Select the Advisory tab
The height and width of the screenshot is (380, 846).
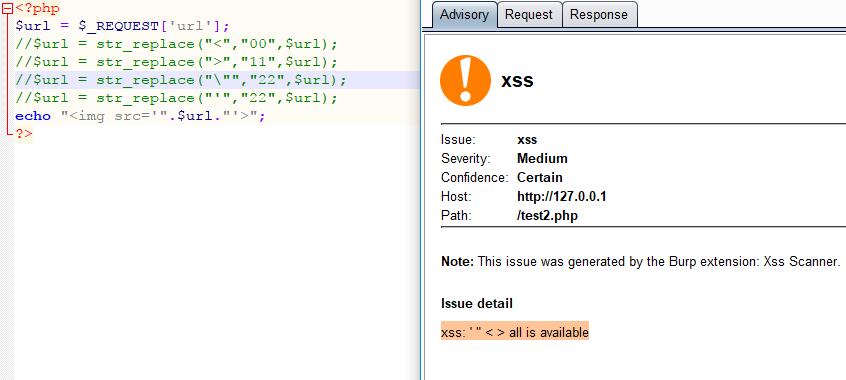(x=464, y=15)
